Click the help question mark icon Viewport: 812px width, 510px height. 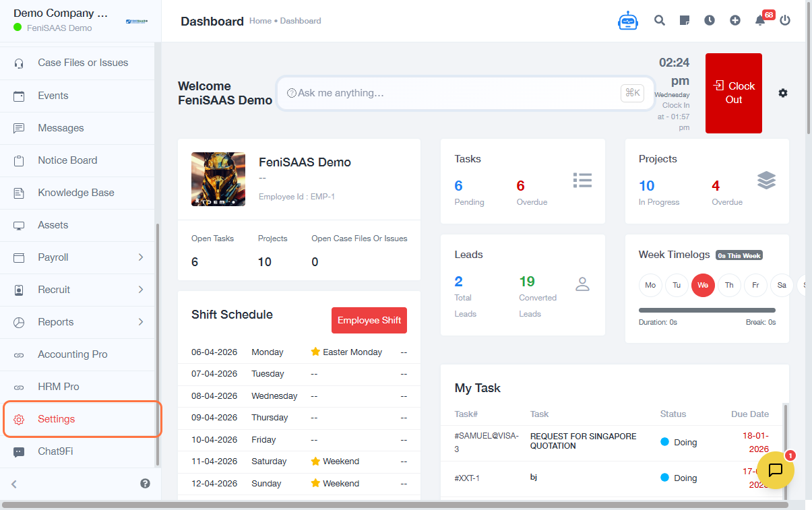145,484
